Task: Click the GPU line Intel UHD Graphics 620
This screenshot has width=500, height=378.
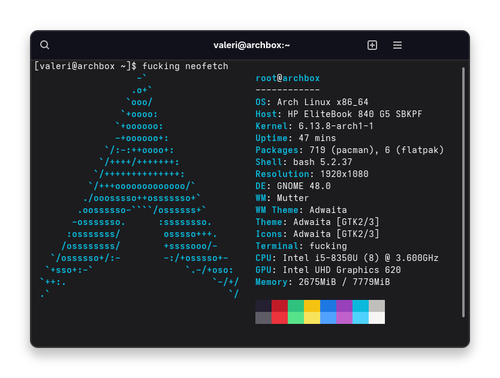Action: tap(328, 270)
